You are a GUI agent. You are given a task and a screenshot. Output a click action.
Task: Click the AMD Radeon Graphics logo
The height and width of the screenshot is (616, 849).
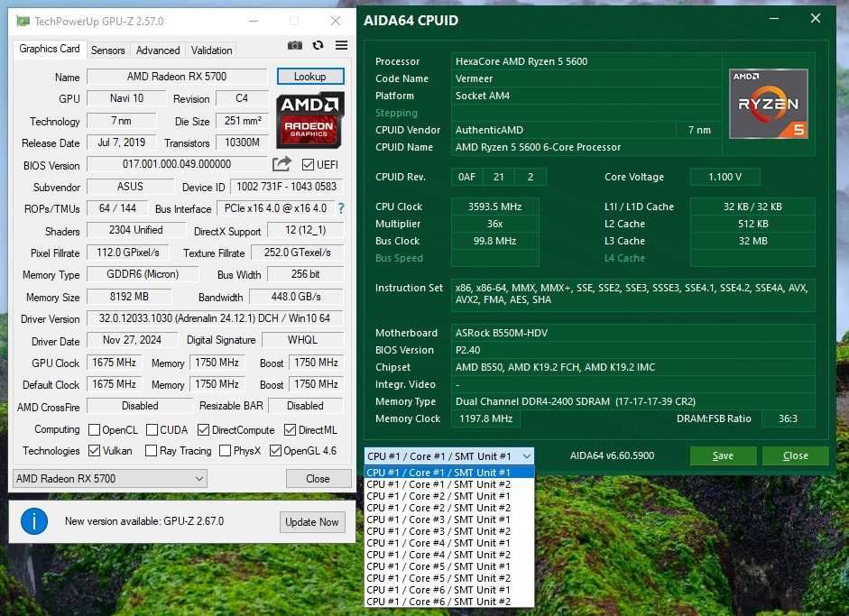click(309, 120)
